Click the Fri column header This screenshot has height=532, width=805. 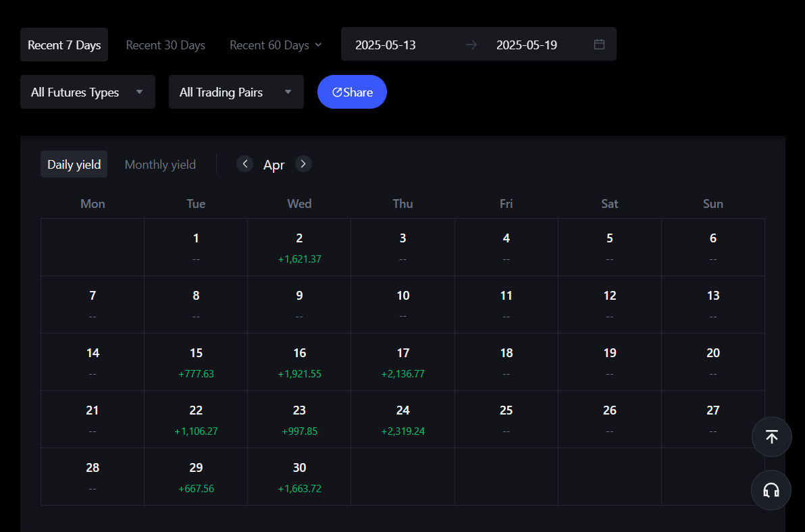(x=507, y=204)
